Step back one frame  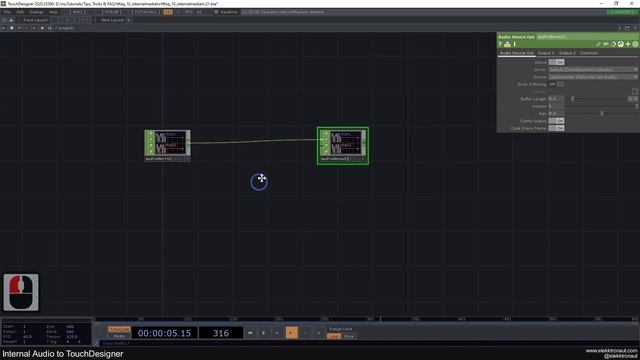(x=305, y=333)
